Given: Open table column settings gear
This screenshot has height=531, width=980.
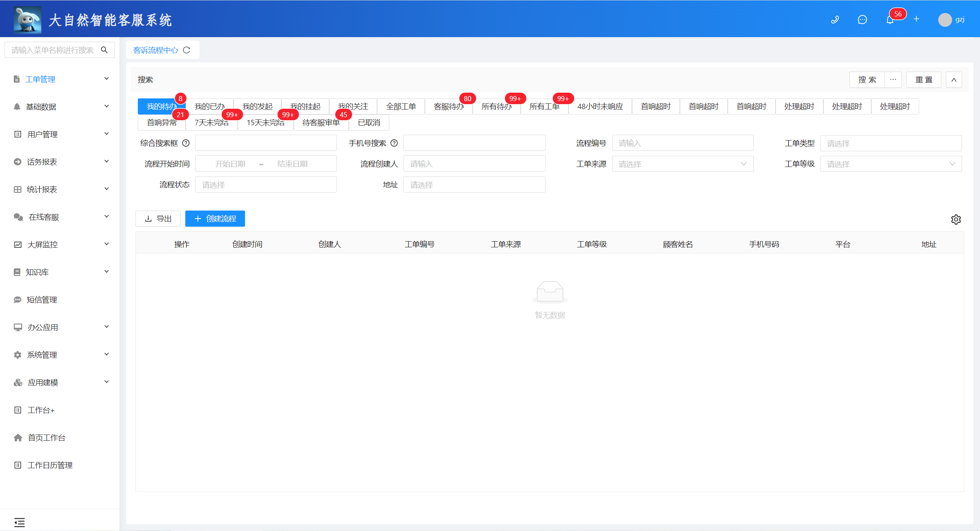Looking at the screenshot, I should (956, 219).
